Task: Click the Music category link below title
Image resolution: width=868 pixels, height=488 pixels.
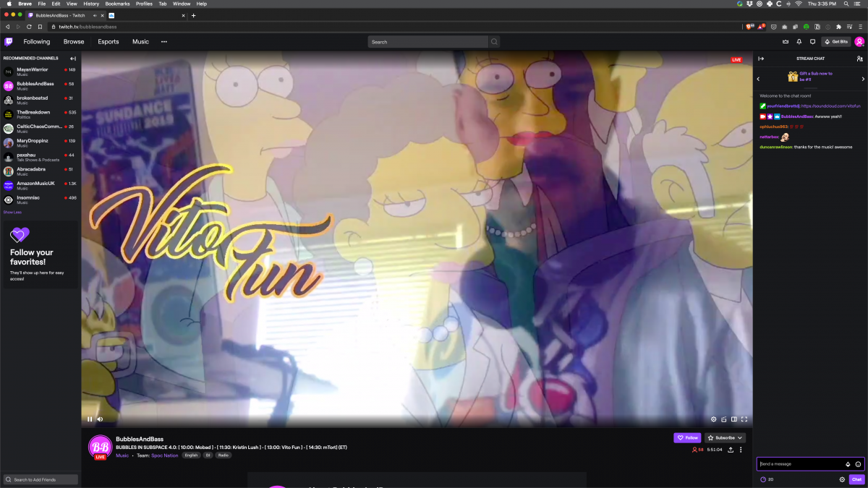Action: (x=122, y=455)
